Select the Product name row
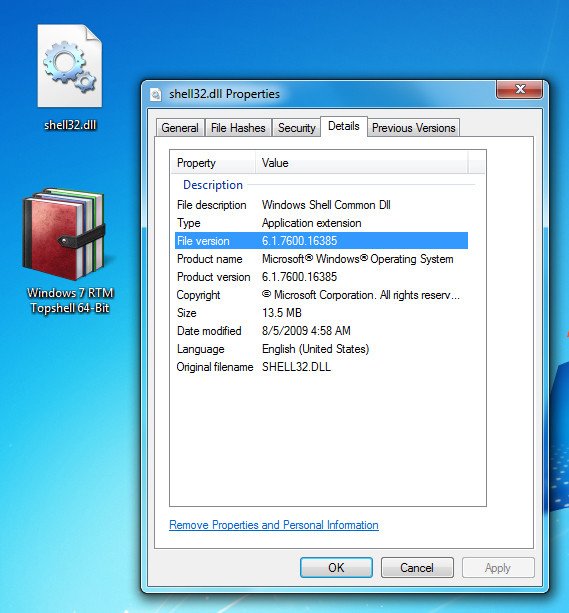Image resolution: width=569 pixels, height=613 pixels. [321, 259]
